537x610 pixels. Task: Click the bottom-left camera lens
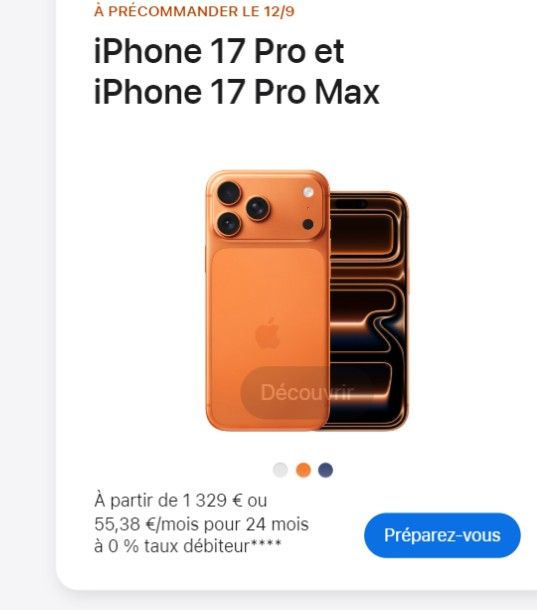(x=229, y=224)
